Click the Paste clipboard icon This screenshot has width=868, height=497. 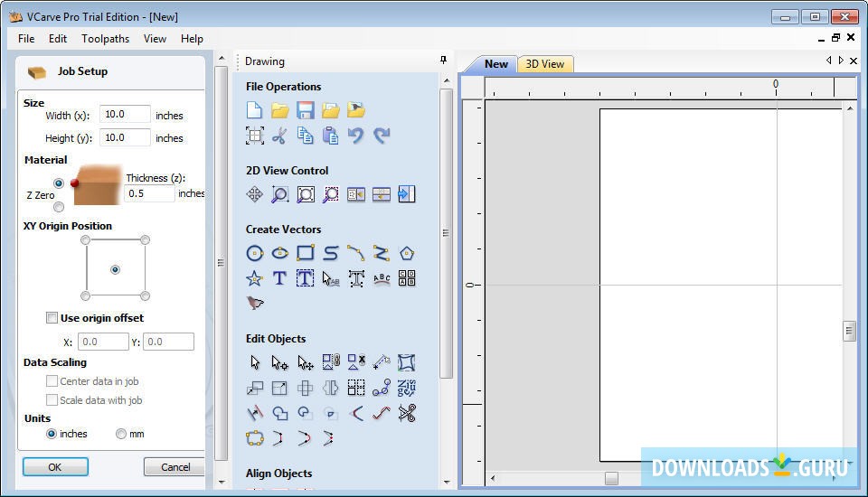(331, 136)
